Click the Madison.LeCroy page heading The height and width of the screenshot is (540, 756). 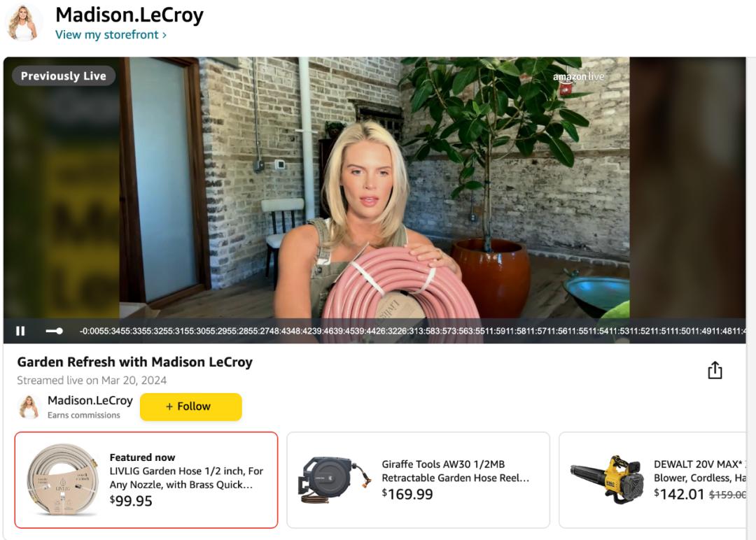coord(129,15)
